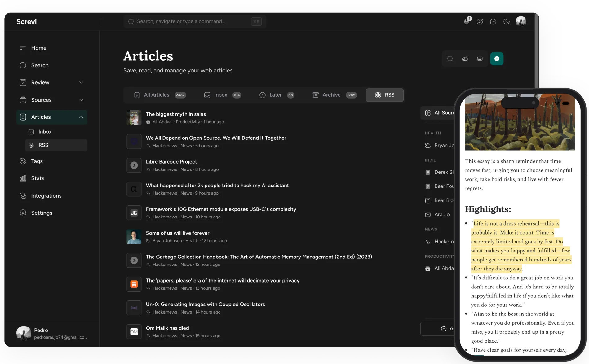Toggle dark mode moon icon

pyautogui.click(x=507, y=21)
